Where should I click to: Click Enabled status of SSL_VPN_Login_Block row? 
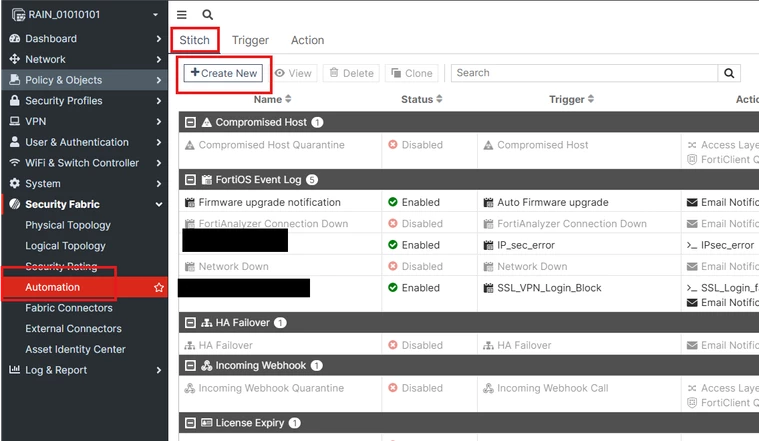click(414, 288)
